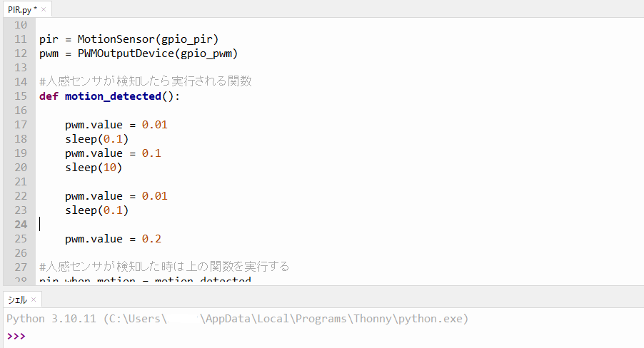Click line number 24 in the gutter
The image size is (644, 348).
(21, 225)
